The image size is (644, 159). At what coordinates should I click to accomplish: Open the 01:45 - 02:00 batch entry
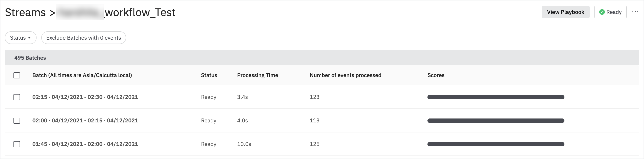(x=85, y=144)
